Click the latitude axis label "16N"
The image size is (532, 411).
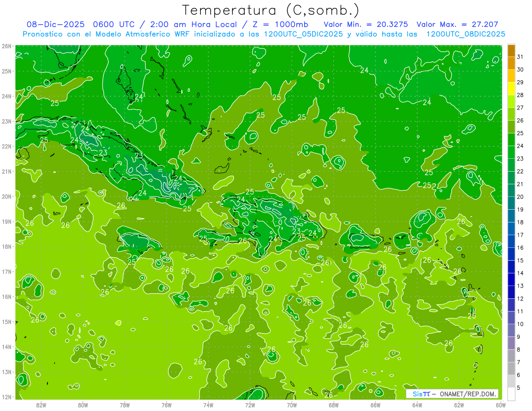click(7, 297)
